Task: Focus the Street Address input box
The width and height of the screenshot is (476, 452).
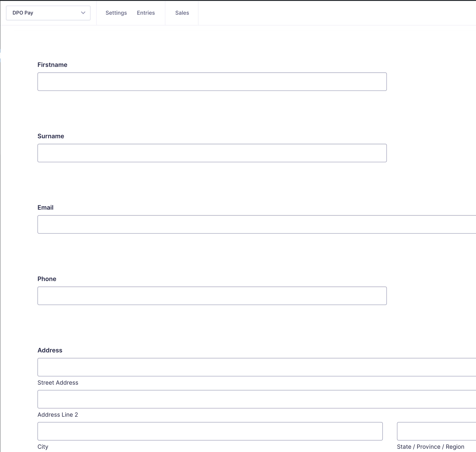Action: (x=257, y=367)
